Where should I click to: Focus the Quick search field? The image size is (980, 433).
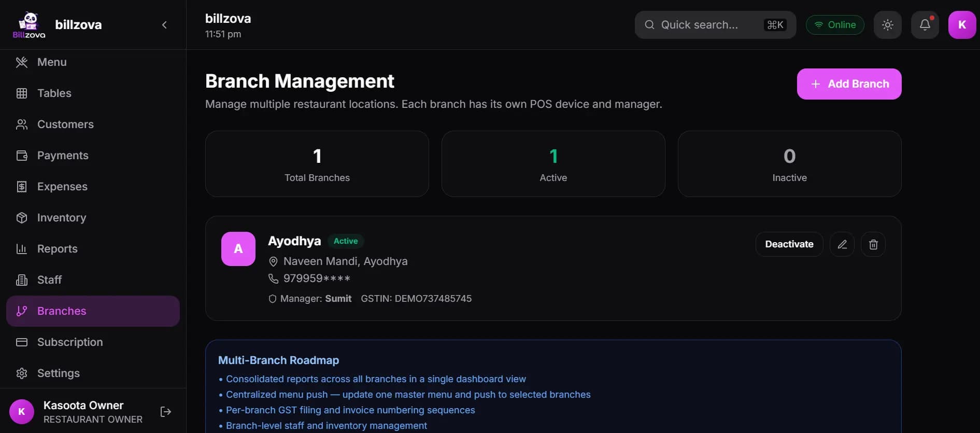click(x=715, y=25)
